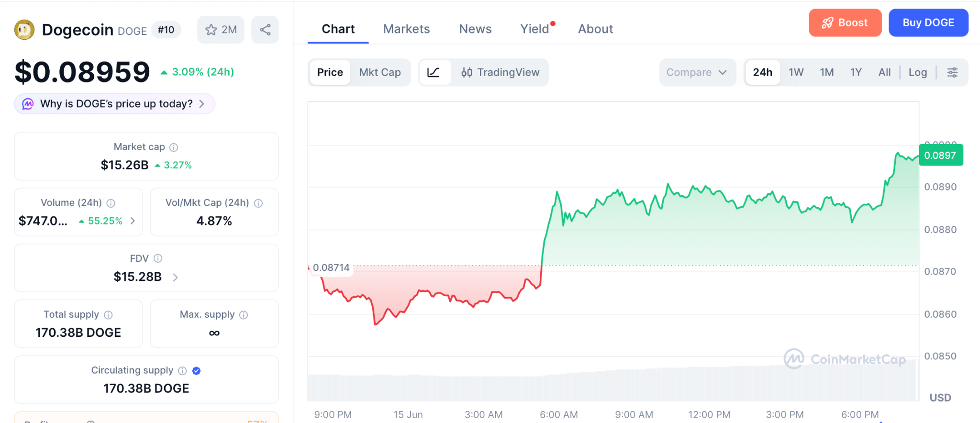This screenshot has width=980, height=423.
Task: Expand Volume (24h) details chevron
Action: coord(133,221)
